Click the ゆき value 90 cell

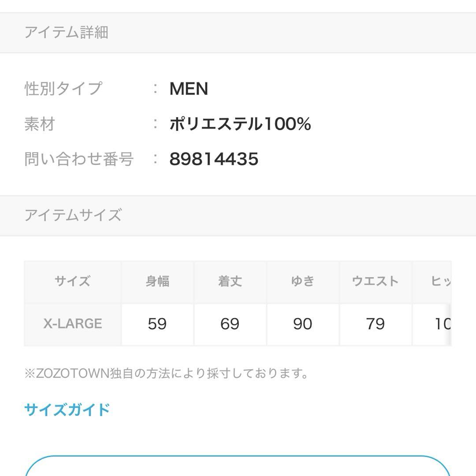303,324
